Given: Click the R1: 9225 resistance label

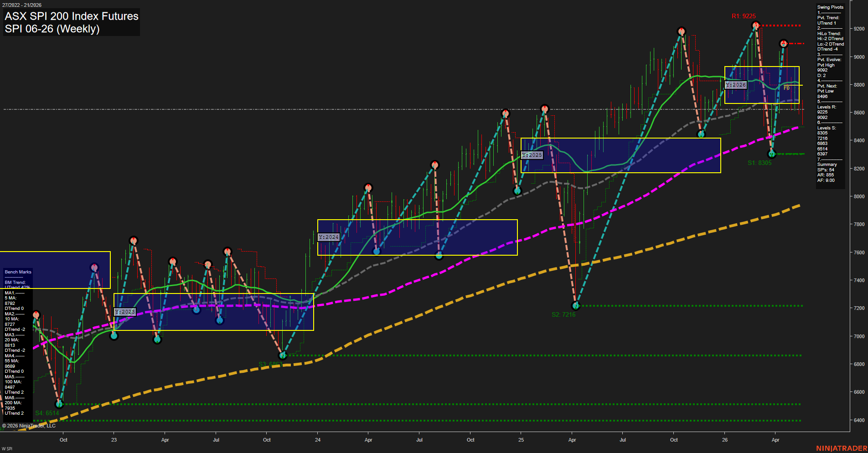Looking at the screenshot, I should point(744,16).
